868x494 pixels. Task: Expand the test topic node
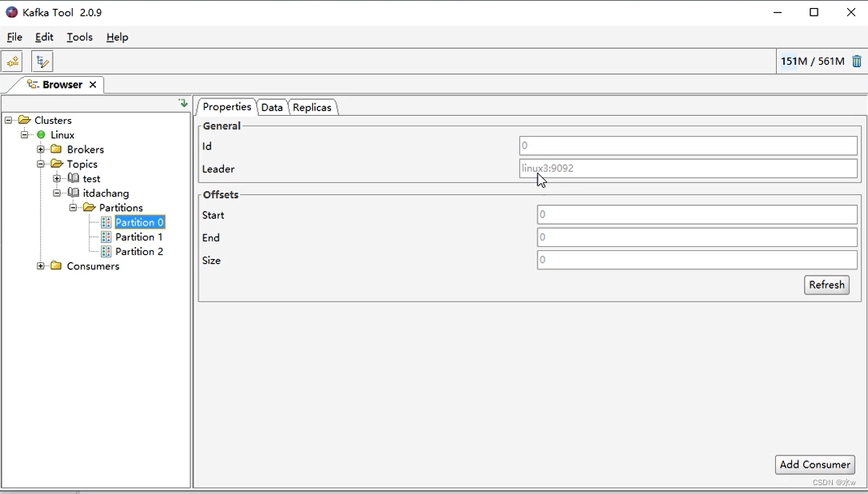(x=57, y=178)
